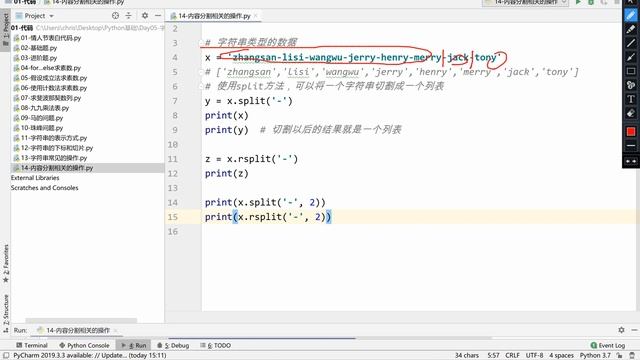
Task: Click the UTF-8 encoding indicator
Action: pos(534,356)
